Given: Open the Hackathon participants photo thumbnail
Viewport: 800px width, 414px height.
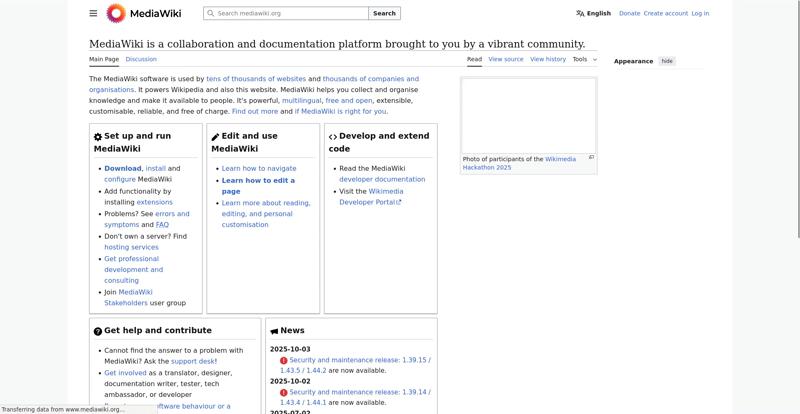Looking at the screenshot, I should tap(528, 115).
